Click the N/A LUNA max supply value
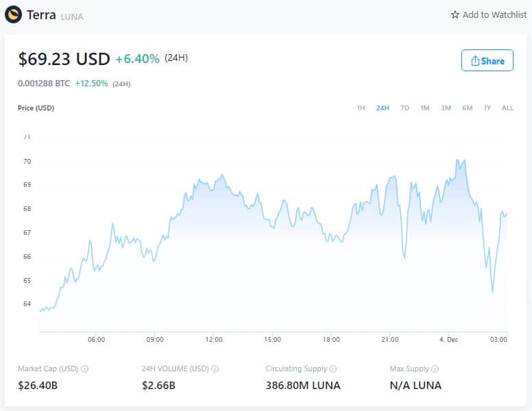 click(x=415, y=386)
